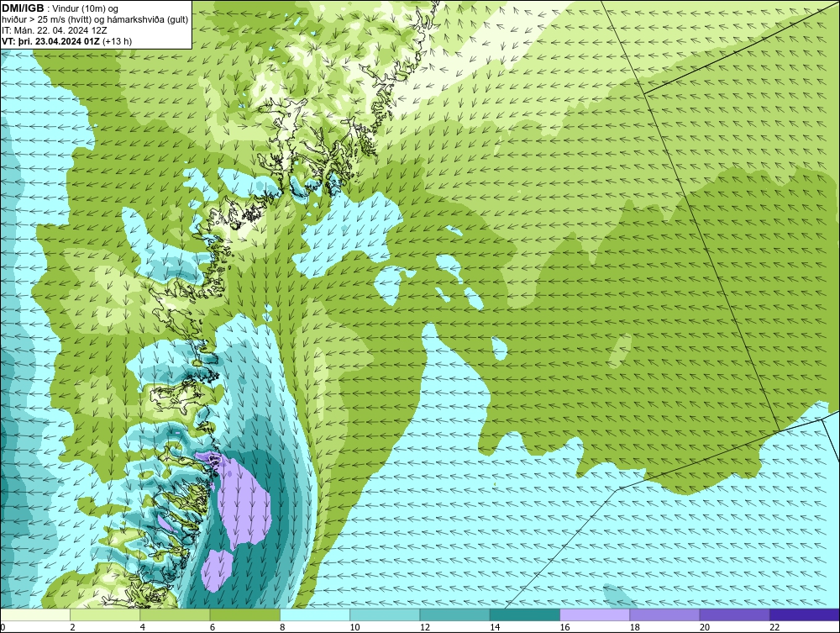Click the 'VT: þri. 23.04.2024 01Z' valid time
840x633 pixels.
coord(51,41)
